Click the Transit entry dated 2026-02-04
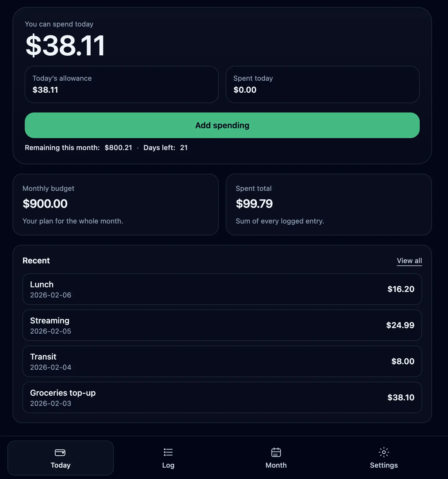Screen dimensions: 448x479 (222, 361)
